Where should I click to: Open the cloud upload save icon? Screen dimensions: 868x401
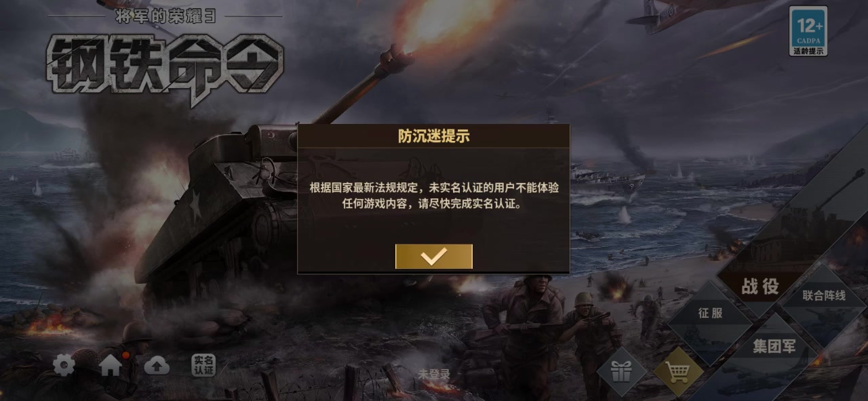(157, 366)
